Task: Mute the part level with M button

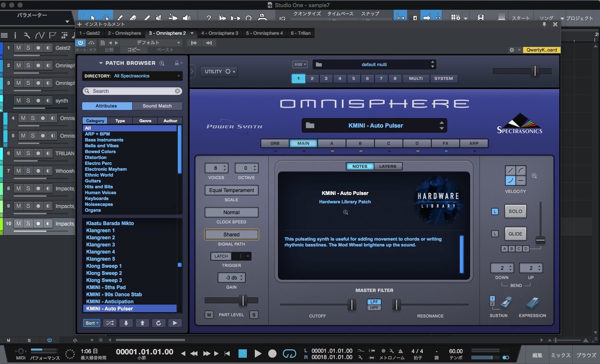Action: (x=209, y=315)
